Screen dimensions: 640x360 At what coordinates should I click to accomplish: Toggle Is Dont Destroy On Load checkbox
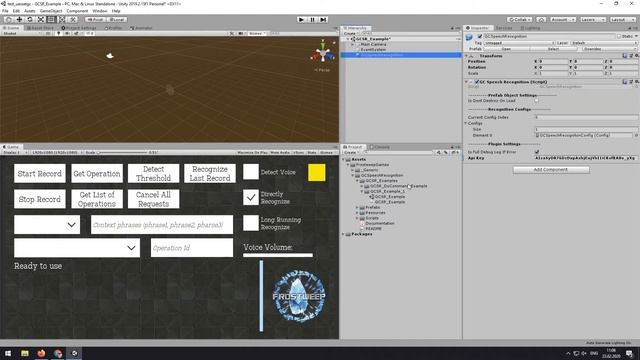click(x=537, y=101)
